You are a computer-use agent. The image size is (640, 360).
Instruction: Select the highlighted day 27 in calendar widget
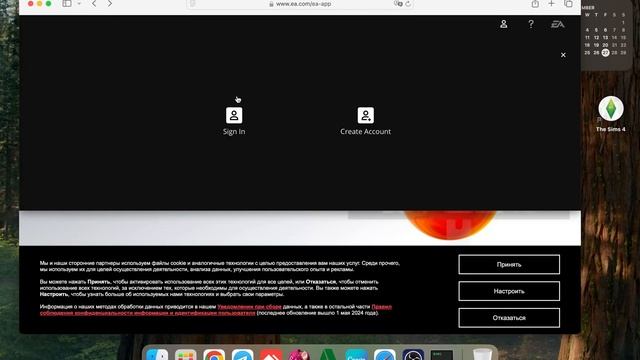click(605, 53)
